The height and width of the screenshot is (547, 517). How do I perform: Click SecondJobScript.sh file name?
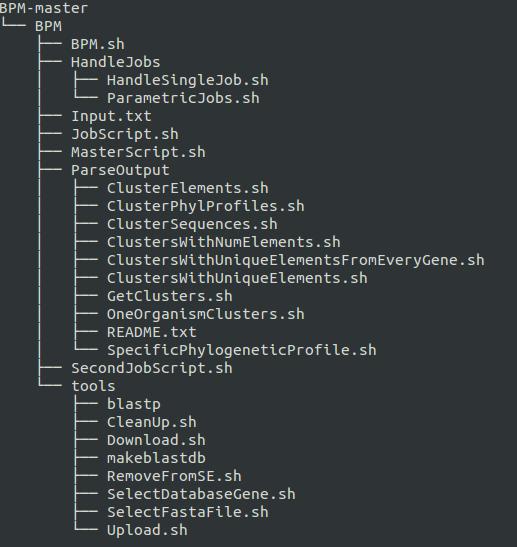pos(152,368)
